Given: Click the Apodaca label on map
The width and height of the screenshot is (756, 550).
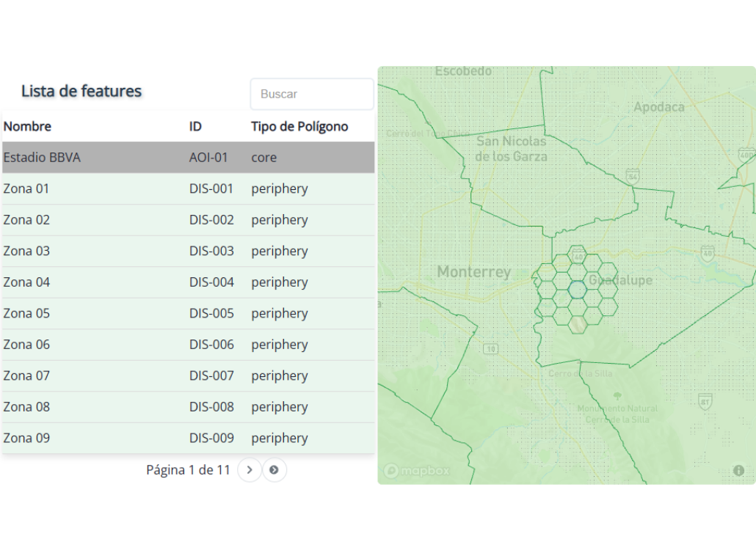Looking at the screenshot, I should tap(658, 107).
